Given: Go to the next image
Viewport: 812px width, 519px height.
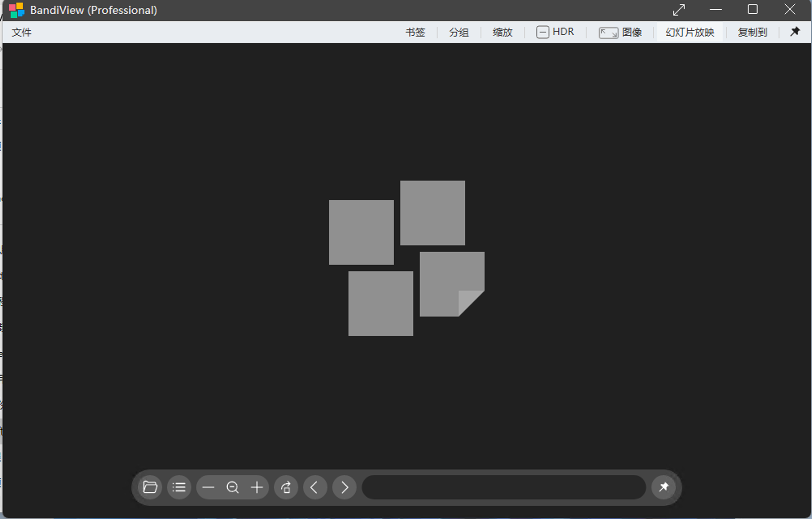Looking at the screenshot, I should (344, 487).
